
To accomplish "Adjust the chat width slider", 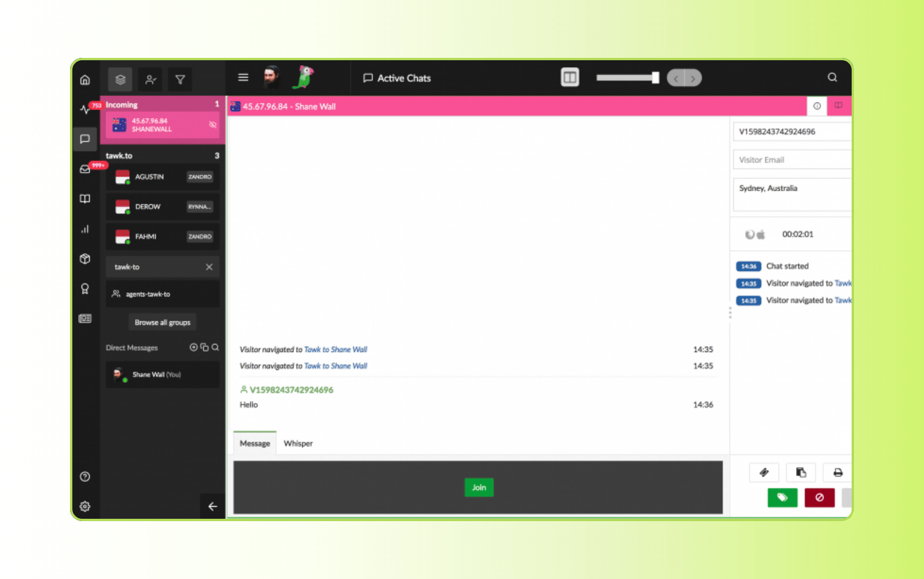I will click(x=628, y=78).
